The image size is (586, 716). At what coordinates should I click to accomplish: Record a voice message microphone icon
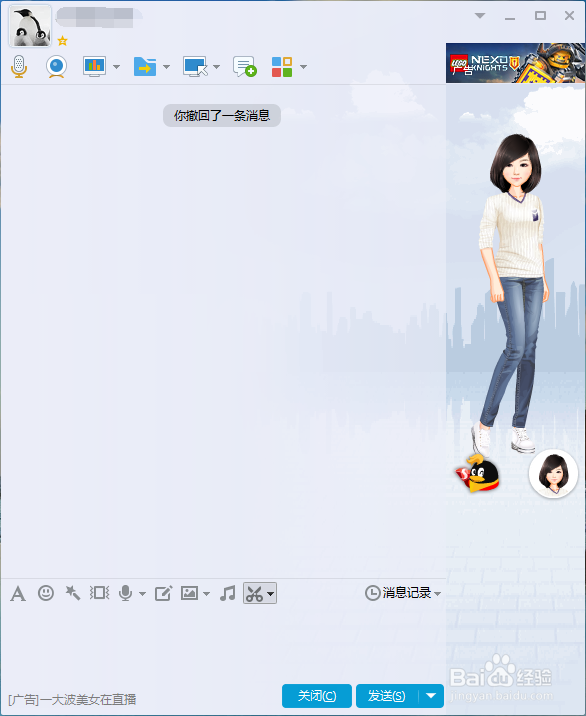(x=126, y=593)
